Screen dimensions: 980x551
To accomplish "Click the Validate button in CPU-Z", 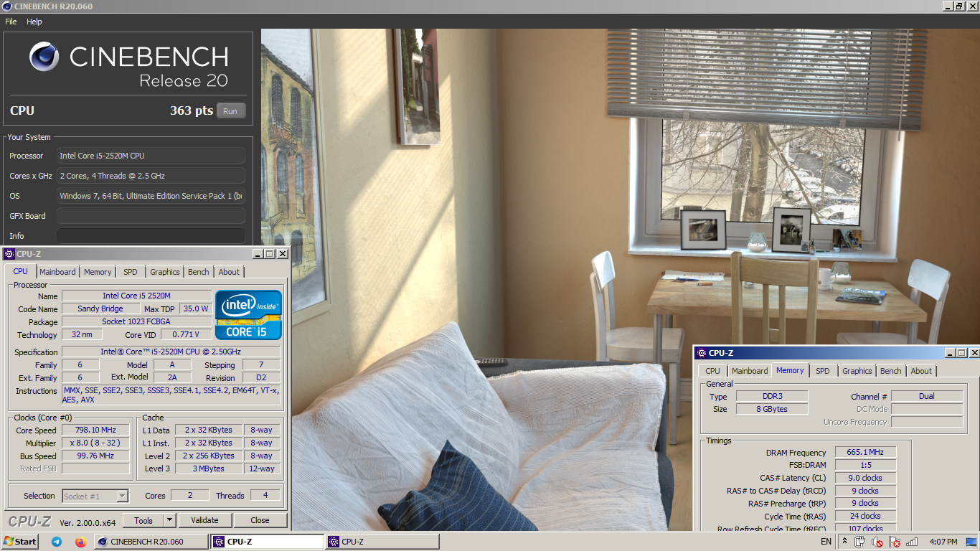I will click(x=204, y=520).
